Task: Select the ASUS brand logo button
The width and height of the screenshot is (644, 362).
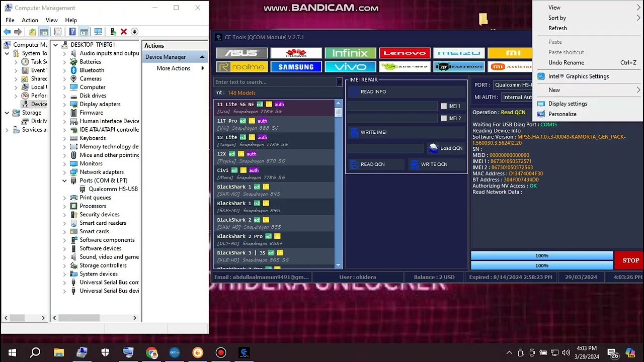Action: click(x=242, y=53)
